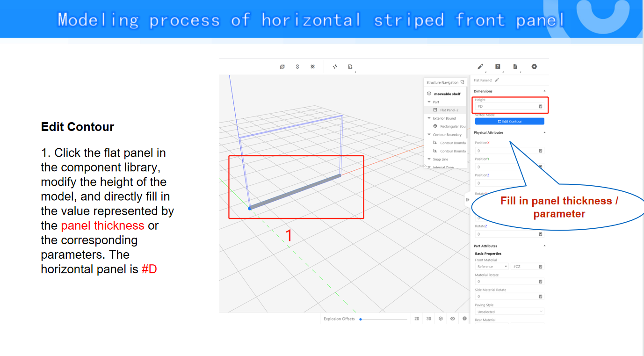Select Flat Panel-2 in Structure Navigation

[x=449, y=110]
